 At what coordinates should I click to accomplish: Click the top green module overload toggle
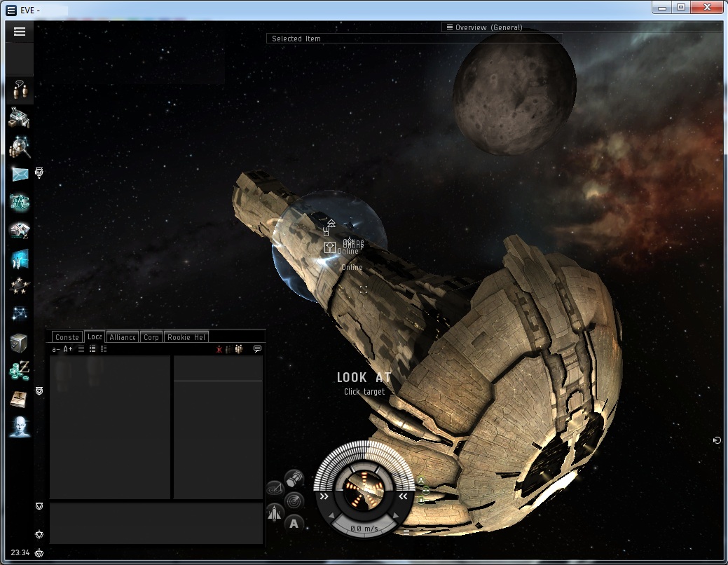tap(420, 480)
